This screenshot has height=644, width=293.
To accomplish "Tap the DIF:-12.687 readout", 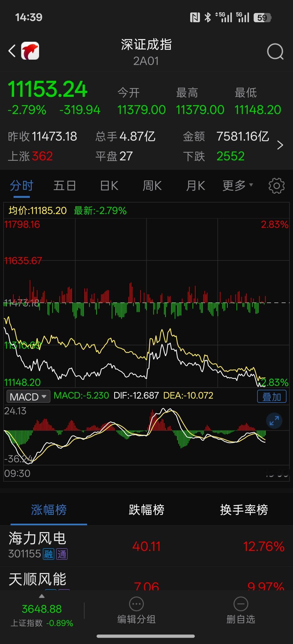I will coord(136,395).
